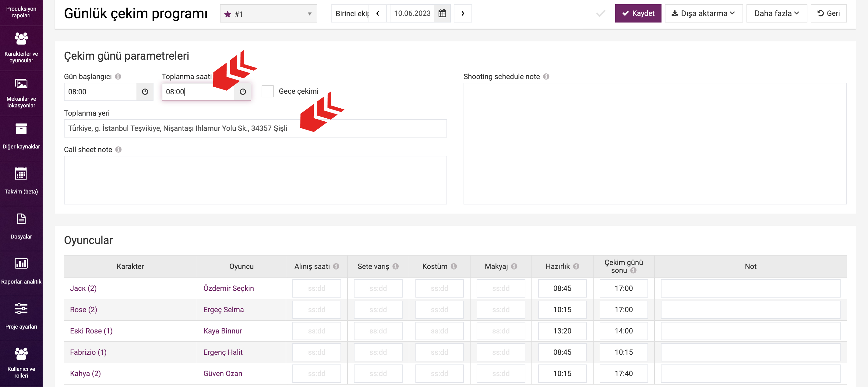Focus the Toplanma saati time field
868x387 pixels.
(198, 92)
